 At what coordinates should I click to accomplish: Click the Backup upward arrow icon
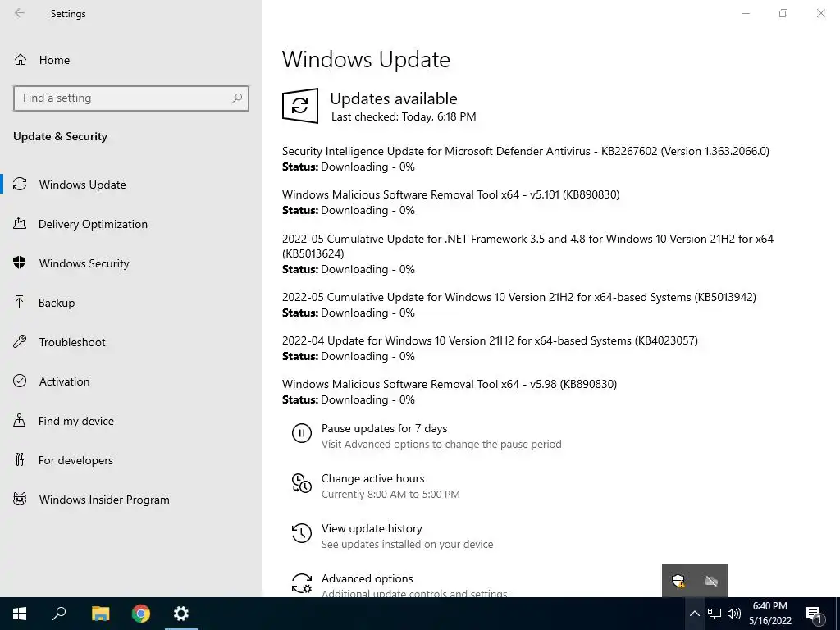pyautogui.click(x=20, y=302)
